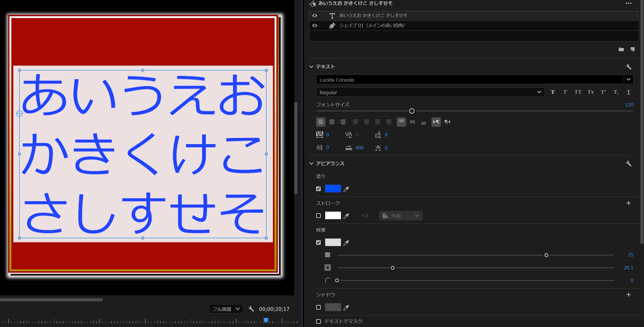Underline the text
Viewport: 644px width, 327px height.
point(628,92)
